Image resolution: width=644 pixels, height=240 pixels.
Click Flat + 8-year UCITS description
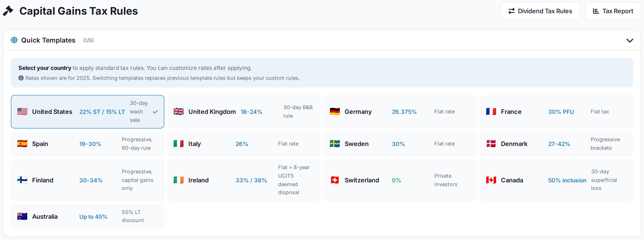(294, 180)
